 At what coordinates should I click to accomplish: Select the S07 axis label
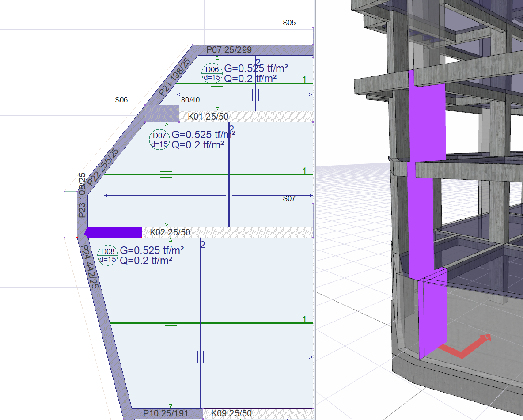(289, 199)
